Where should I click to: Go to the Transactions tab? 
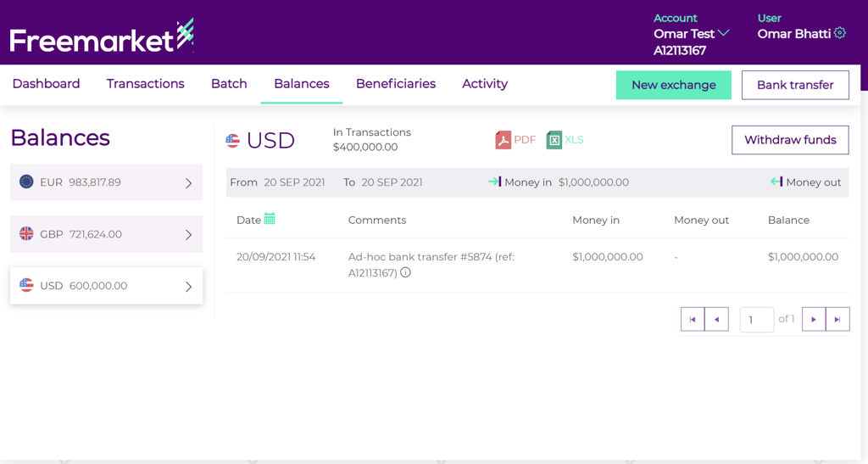click(x=146, y=84)
